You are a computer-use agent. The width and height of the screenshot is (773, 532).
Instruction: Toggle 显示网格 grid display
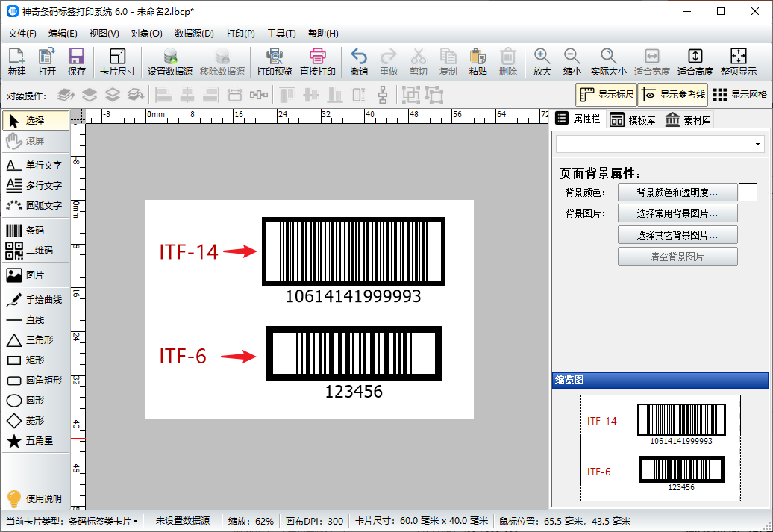[739, 95]
